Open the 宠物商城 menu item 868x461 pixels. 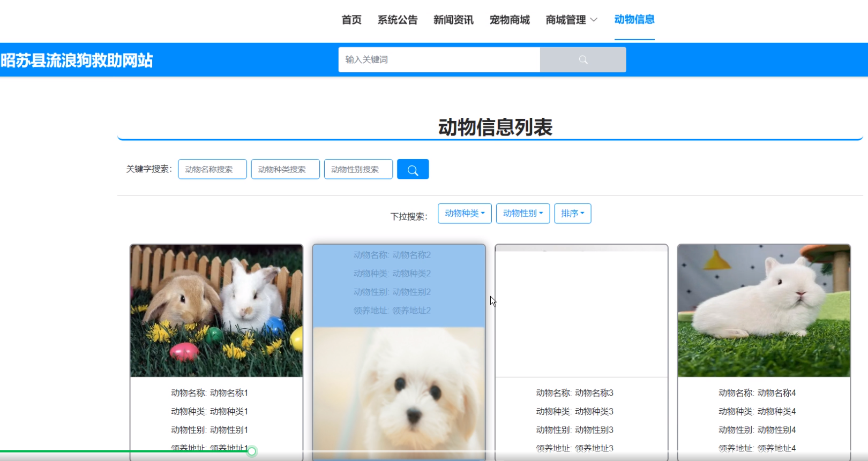510,20
